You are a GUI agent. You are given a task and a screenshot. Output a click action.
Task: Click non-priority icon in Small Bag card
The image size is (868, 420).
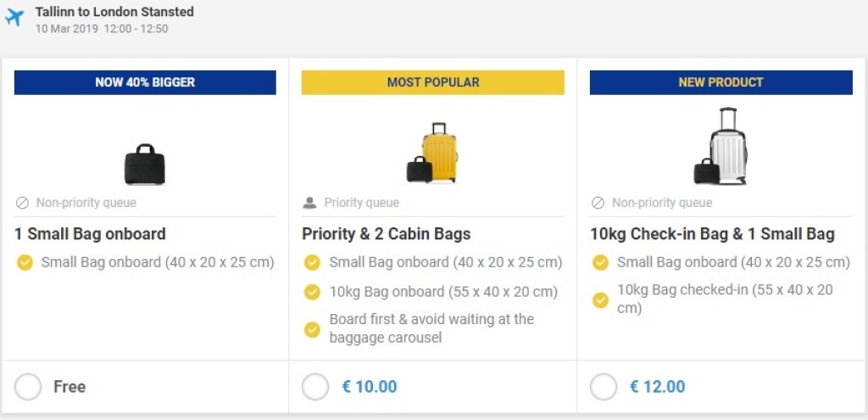(x=23, y=204)
